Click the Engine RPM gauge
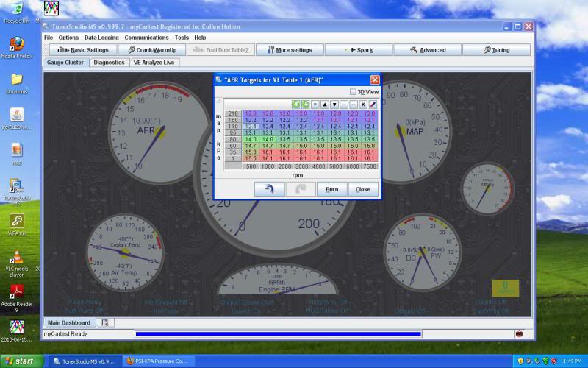 [278, 280]
